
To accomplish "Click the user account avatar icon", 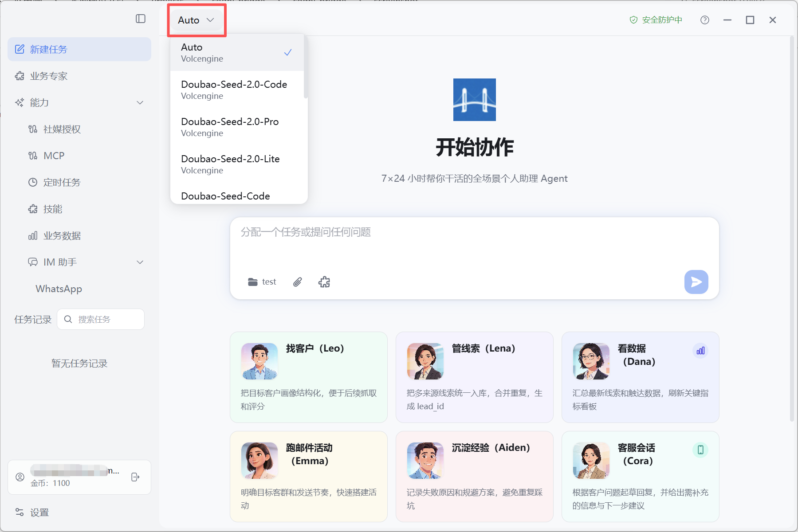I will click(20, 477).
